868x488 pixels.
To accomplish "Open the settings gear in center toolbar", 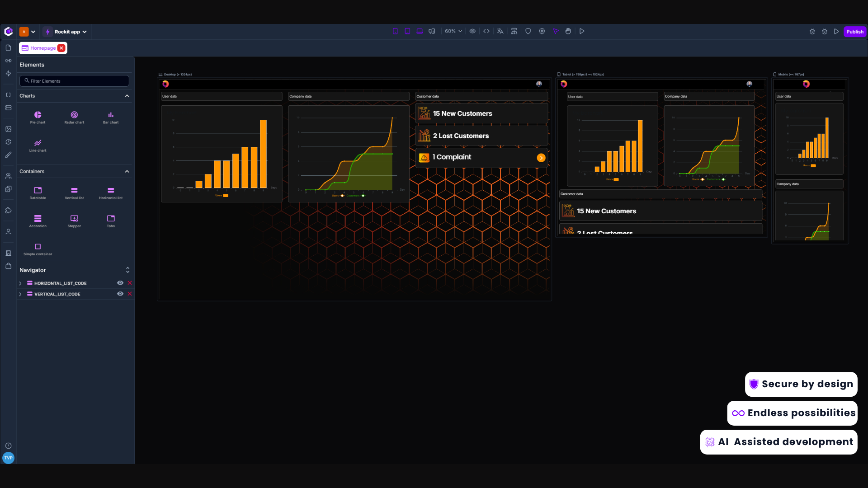I will coord(542,31).
